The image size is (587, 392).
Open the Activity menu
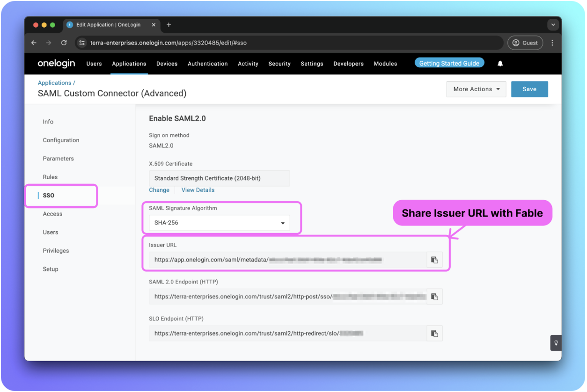[248, 64]
